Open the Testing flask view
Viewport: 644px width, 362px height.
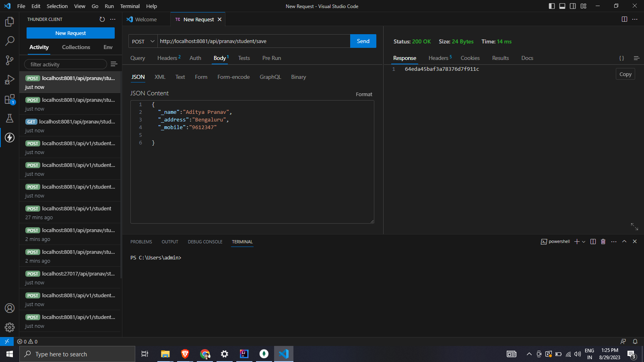9,118
